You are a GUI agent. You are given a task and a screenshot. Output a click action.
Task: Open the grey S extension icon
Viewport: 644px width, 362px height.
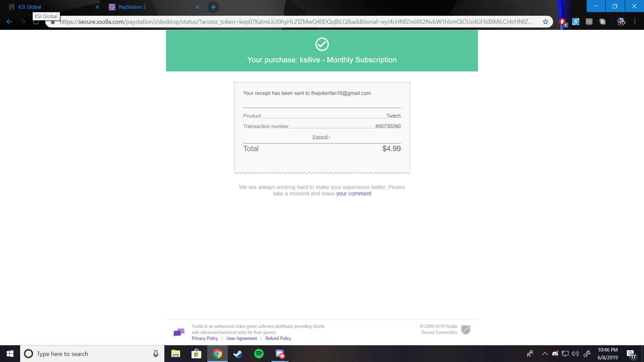603,22
